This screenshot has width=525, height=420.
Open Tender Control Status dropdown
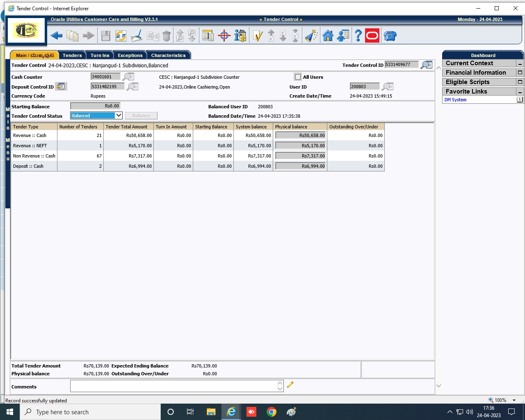click(96, 116)
